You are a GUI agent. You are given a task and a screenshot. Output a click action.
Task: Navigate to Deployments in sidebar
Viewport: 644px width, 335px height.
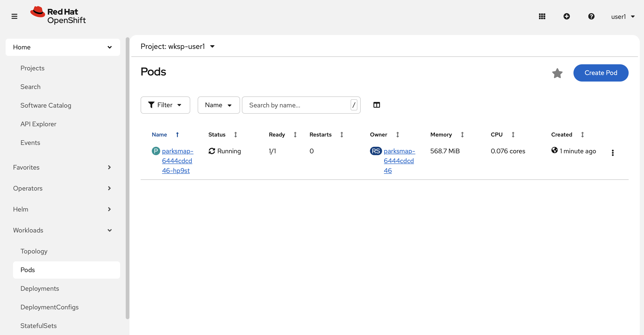(x=40, y=288)
